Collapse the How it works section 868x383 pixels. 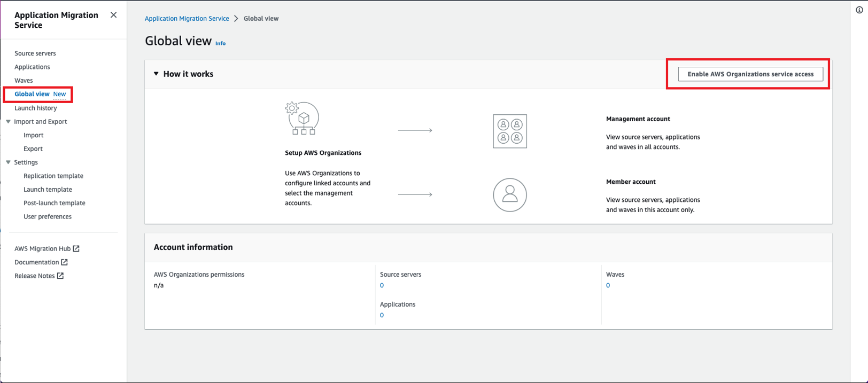156,74
